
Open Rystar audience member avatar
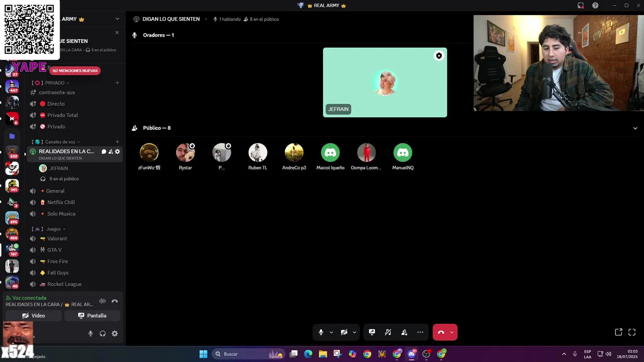click(185, 152)
